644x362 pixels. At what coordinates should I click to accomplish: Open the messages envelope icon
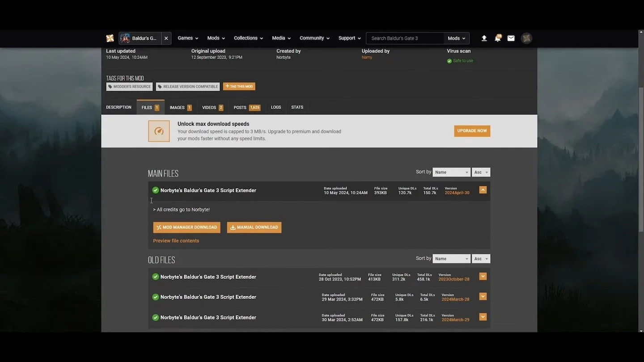511,38
